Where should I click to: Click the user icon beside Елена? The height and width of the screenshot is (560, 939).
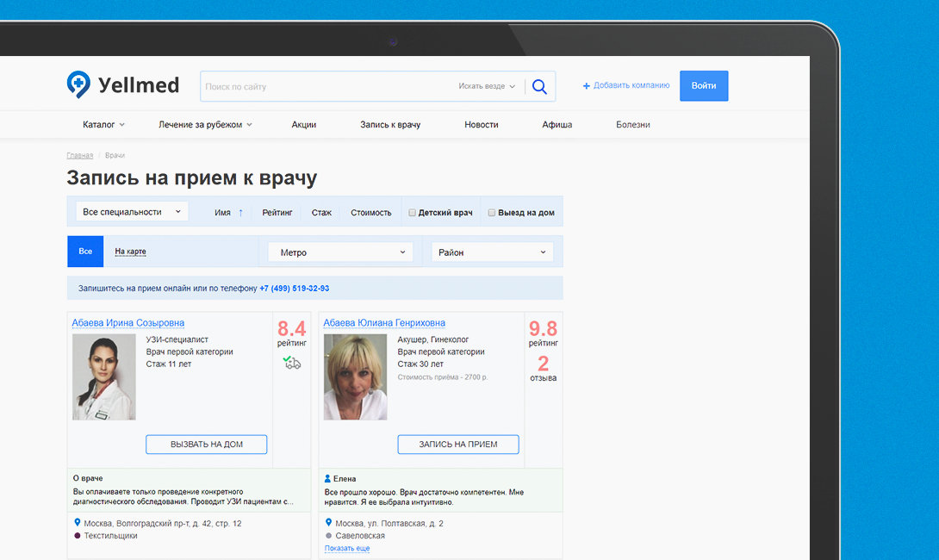(327, 478)
